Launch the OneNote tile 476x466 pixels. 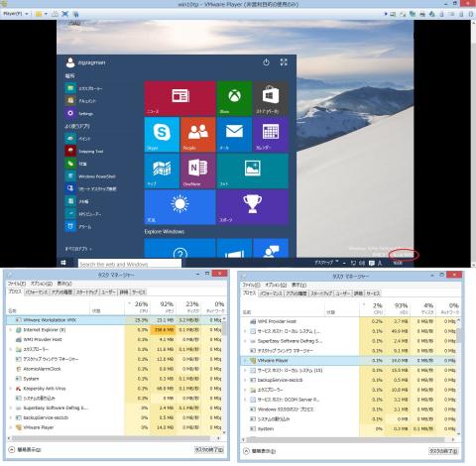coord(198,171)
